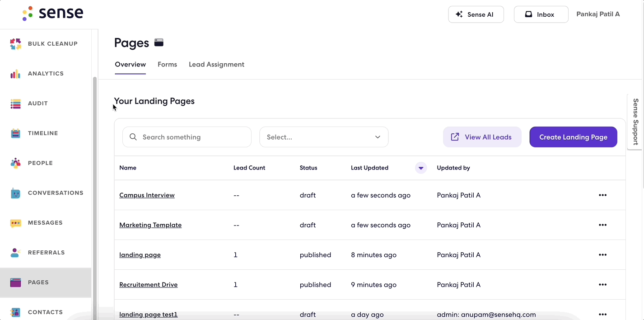
Task: Toggle the Last Updated sort arrow
Action: tap(421, 168)
